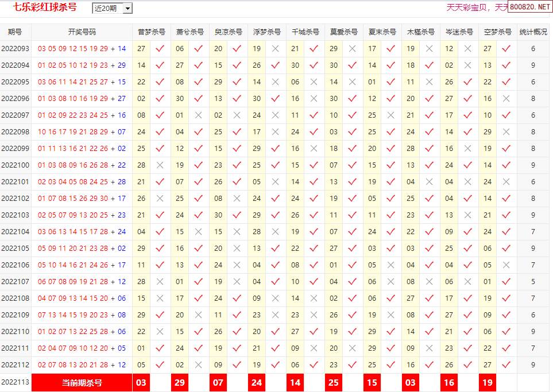Screen dimensions: 553x392
Task: Open the 近20期 period dropdown
Action: 112,8
